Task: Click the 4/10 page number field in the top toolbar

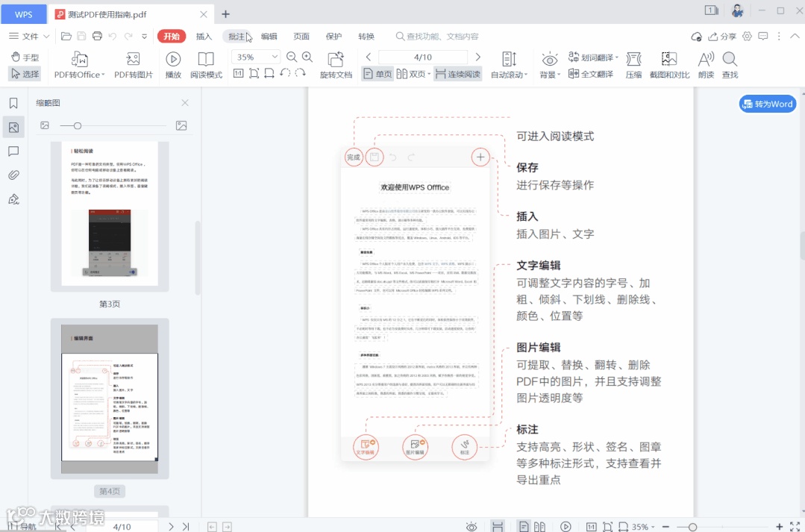Action: click(423, 57)
